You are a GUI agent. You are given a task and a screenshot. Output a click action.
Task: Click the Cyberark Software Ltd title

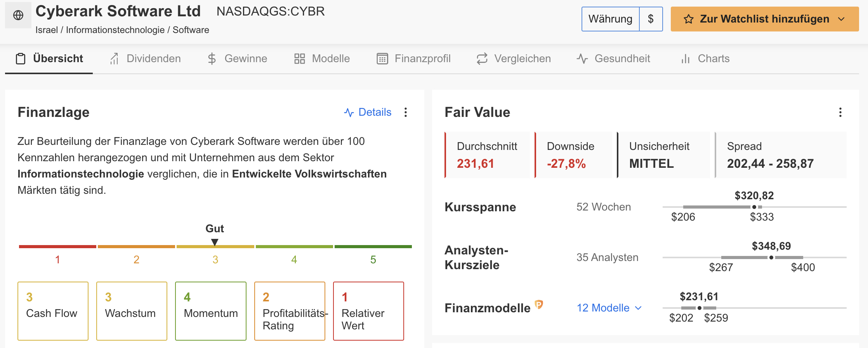point(118,11)
